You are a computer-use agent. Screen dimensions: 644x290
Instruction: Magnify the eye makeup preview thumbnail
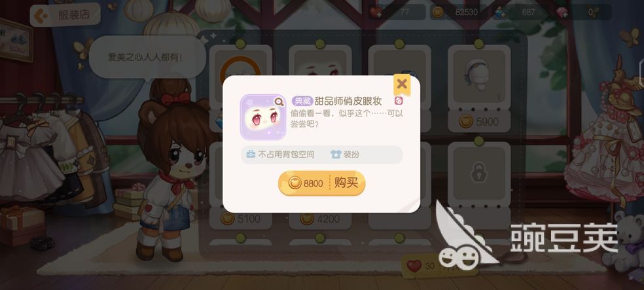pos(279,101)
